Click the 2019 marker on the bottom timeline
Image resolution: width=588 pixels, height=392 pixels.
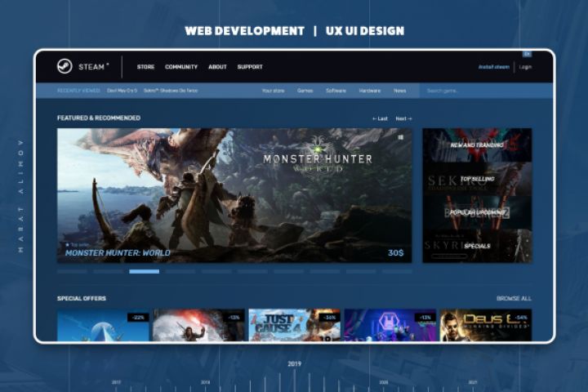click(x=294, y=363)
